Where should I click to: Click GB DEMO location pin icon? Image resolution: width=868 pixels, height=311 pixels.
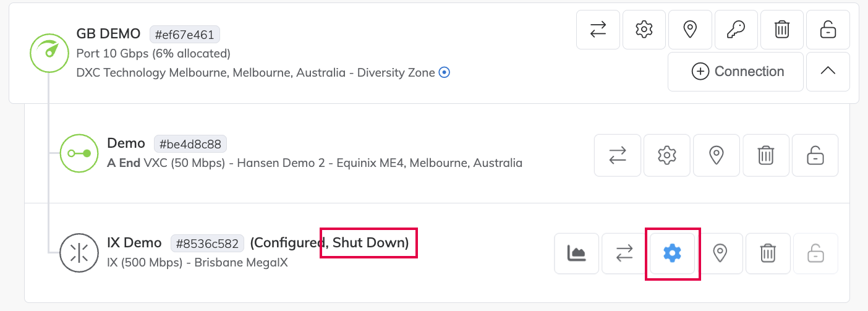click(690, 29)
